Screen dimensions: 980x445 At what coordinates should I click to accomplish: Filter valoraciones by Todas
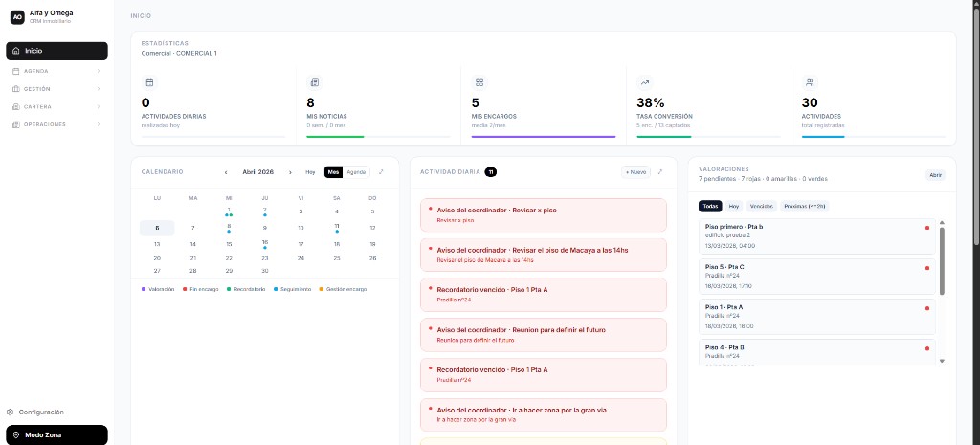710,207
